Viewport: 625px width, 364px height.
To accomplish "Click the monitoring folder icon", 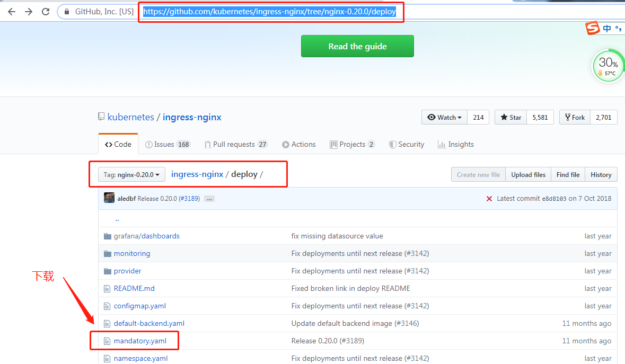I will click(x=107, y=254).
